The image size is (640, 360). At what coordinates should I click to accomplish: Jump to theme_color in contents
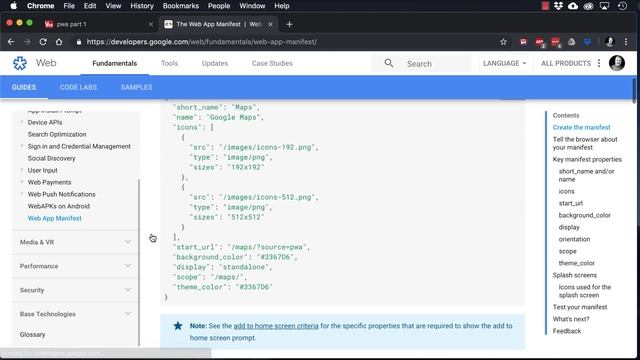click(x=577, y=263)
